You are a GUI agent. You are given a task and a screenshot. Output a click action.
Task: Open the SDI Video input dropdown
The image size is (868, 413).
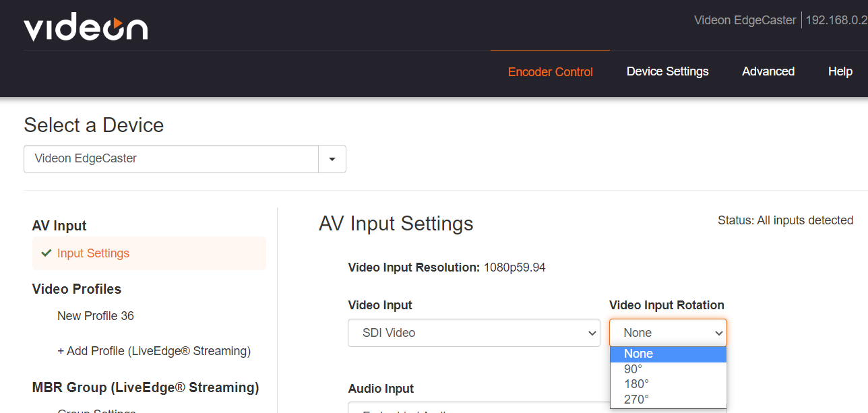click(x=474, y=333)
